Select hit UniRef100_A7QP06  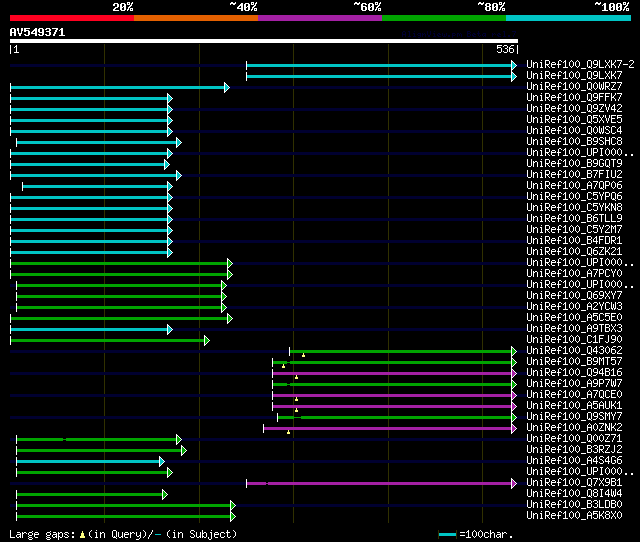(x=574, y=186)
